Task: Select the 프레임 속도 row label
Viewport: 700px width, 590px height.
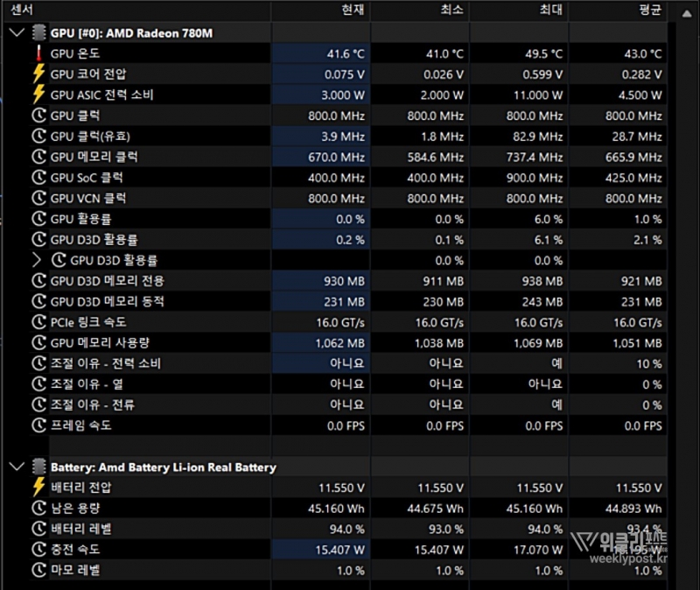Action: tap(80, 425)
